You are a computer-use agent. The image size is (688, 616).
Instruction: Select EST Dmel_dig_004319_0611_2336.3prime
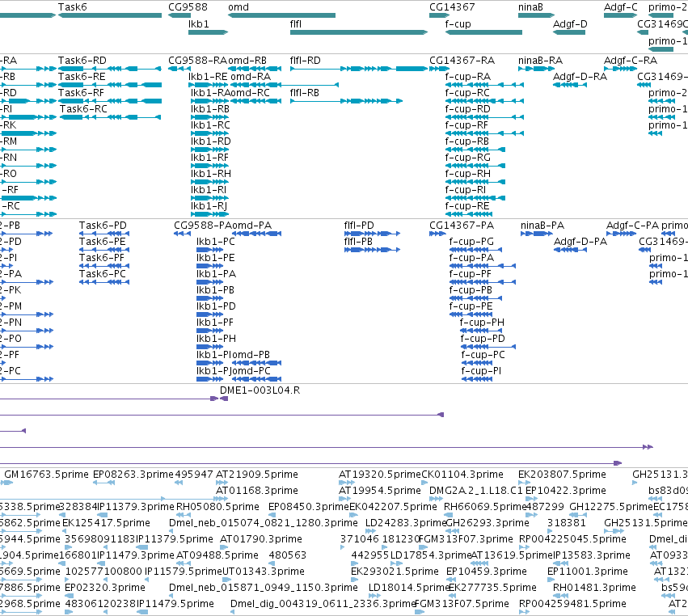click(323, 603)
